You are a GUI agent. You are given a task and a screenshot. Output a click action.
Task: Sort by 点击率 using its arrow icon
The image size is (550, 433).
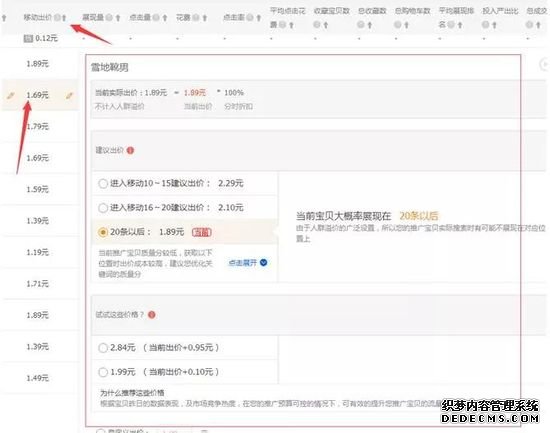click(259, 18)
